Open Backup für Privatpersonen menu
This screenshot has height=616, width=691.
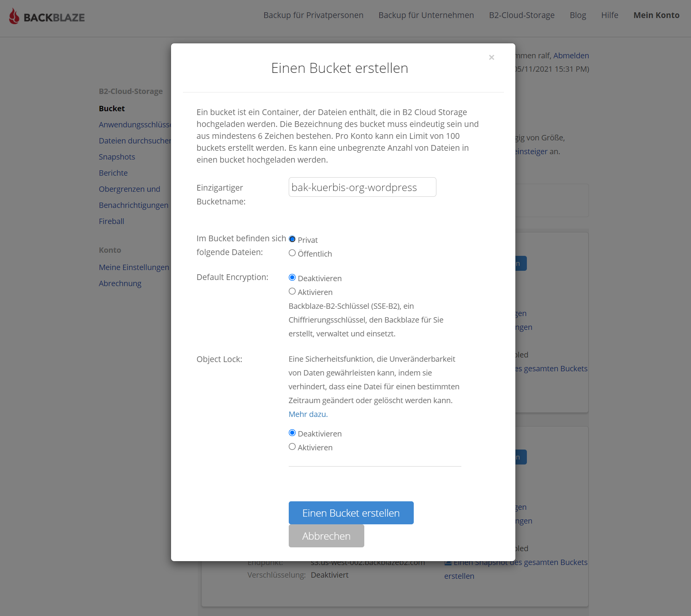313,15
